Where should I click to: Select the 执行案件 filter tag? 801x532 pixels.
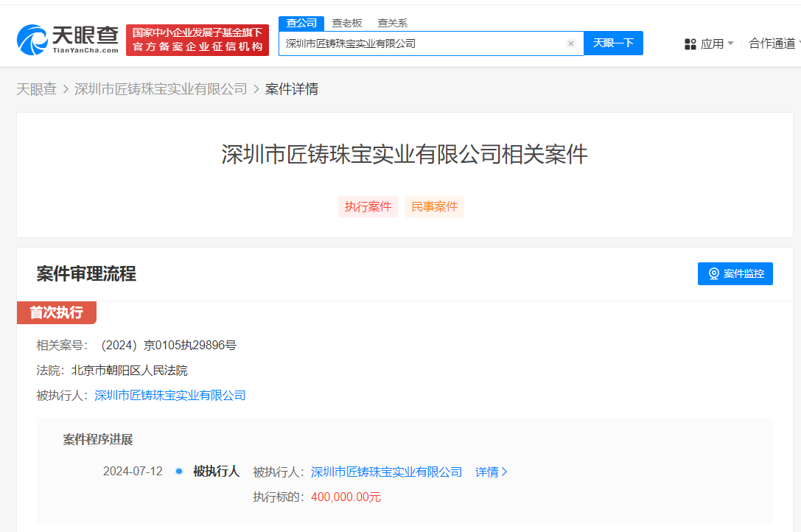click(x=368, y=206)
